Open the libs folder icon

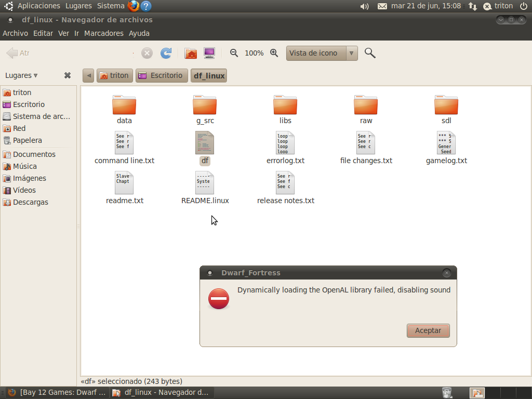(x=285, y=105)
